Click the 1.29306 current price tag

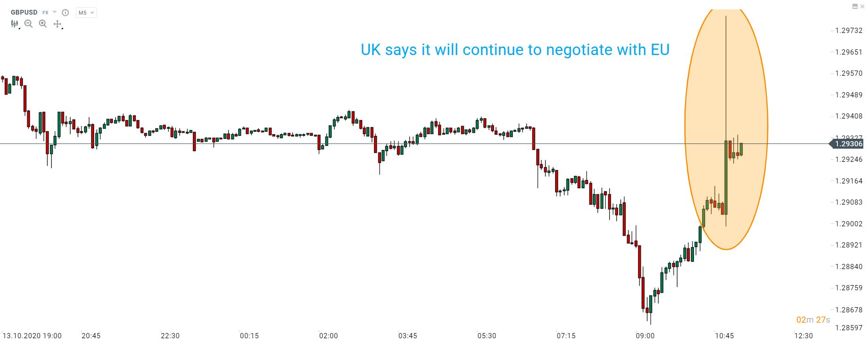point(848,144)
